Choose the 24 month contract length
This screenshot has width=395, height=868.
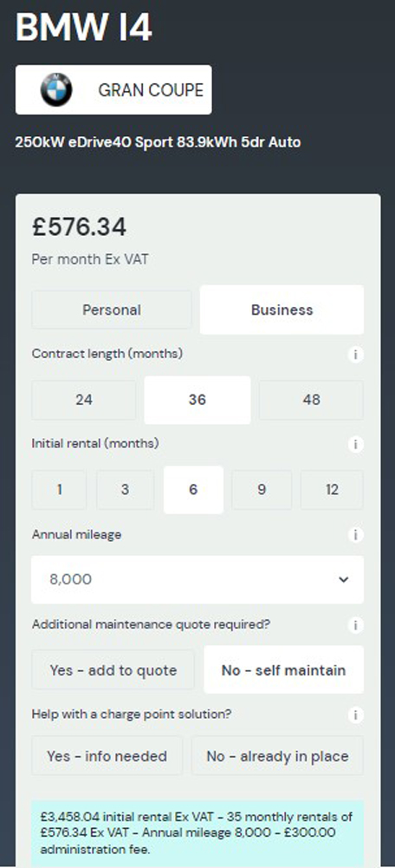tap(84, 400)
